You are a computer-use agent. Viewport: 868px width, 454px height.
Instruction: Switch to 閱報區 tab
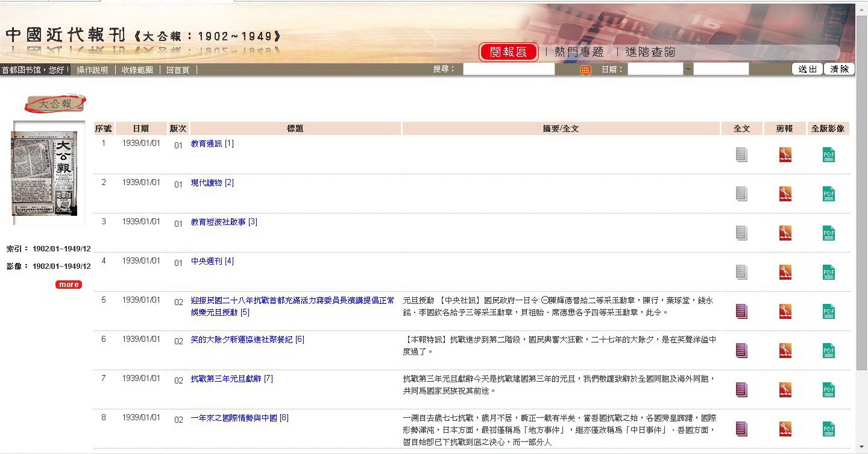pyautogui.click(x=509, y=52)
